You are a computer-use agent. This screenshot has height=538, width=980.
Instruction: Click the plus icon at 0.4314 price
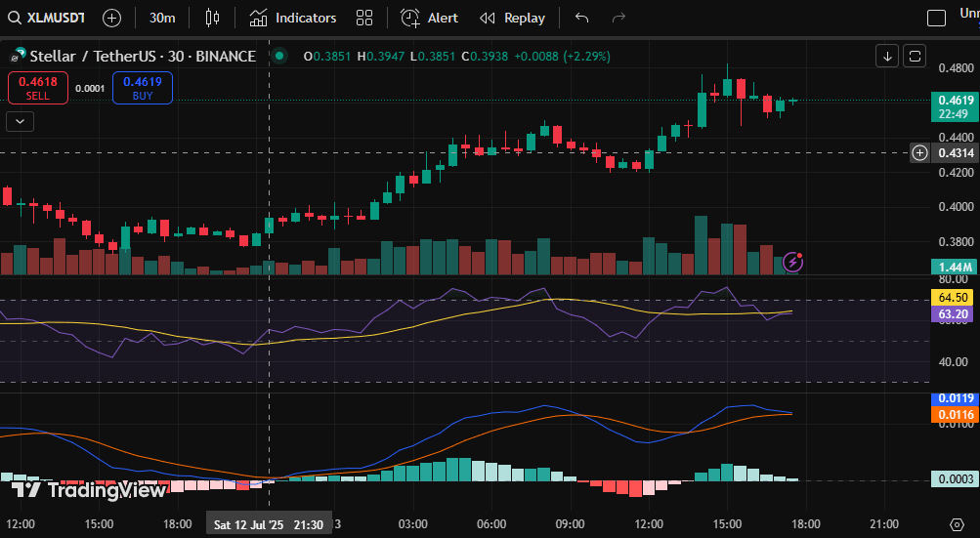click(x=919, y=152)
